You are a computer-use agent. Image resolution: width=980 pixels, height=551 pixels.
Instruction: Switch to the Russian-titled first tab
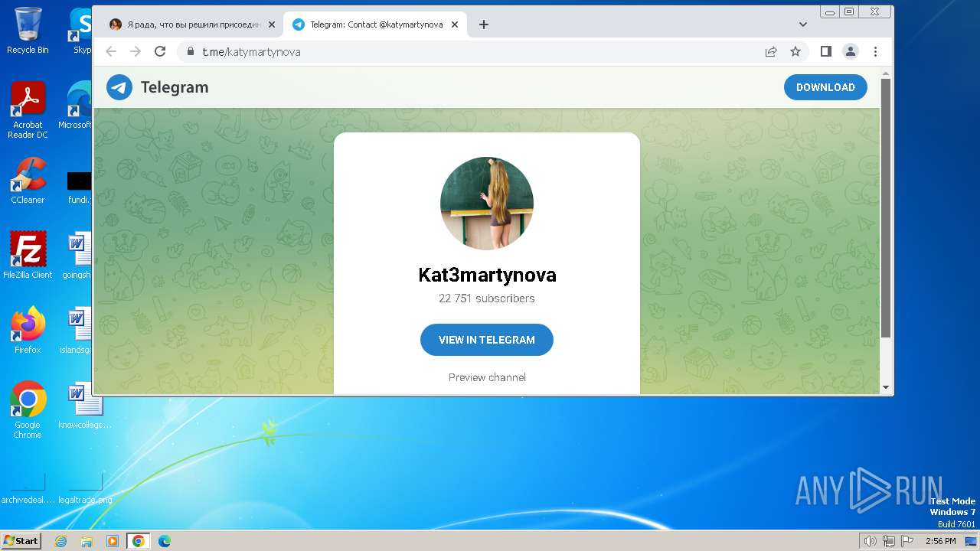point(191,24)
